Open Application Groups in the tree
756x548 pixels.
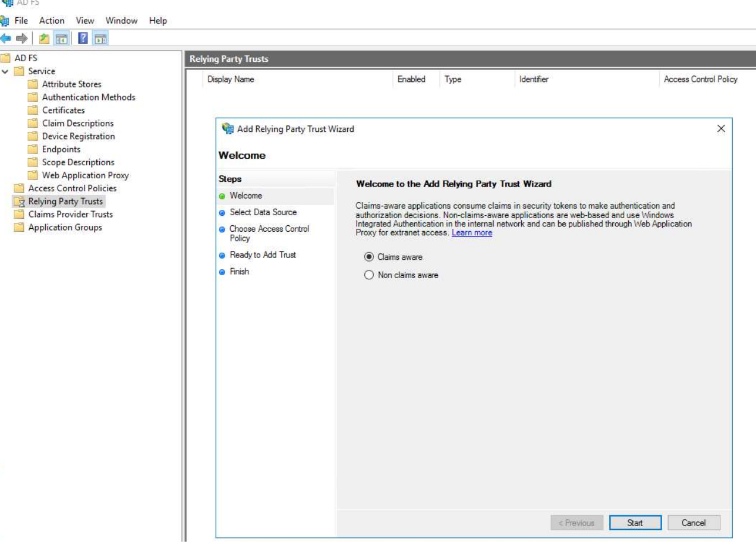pyautogui.click(x=65, y=228)
